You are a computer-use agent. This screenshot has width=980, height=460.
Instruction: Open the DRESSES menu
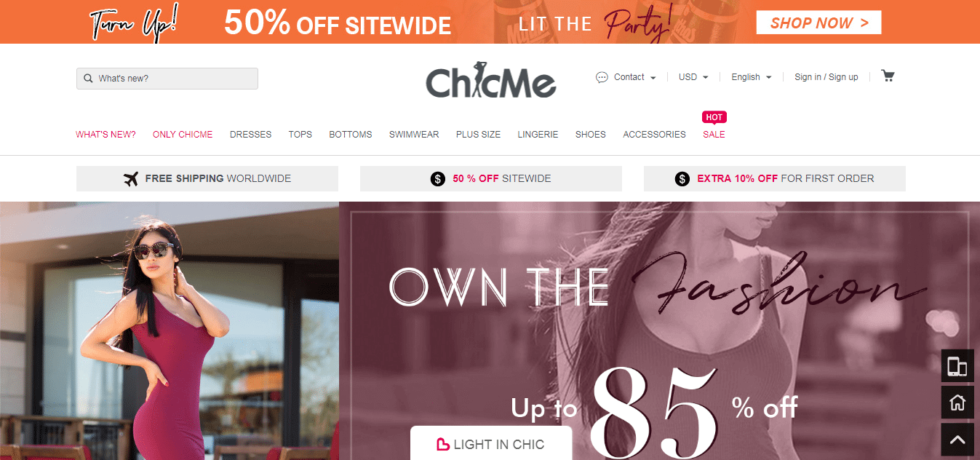(x=250, y=135)
